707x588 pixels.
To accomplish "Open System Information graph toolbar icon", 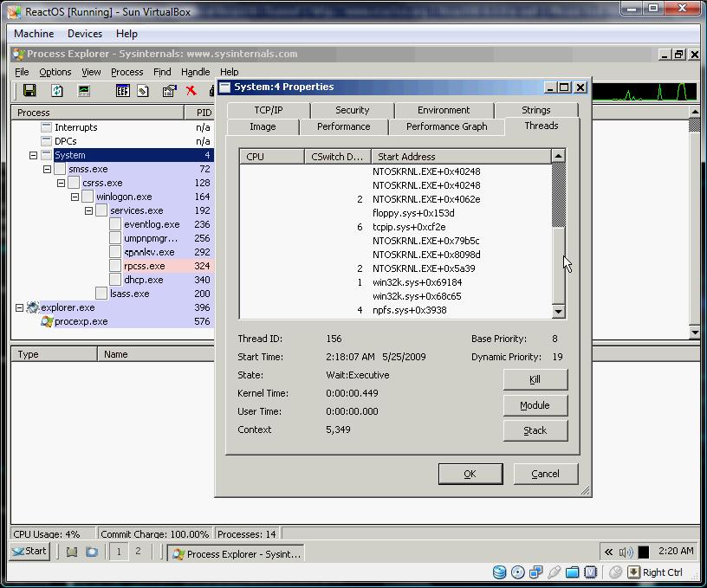I will point(84,91).
